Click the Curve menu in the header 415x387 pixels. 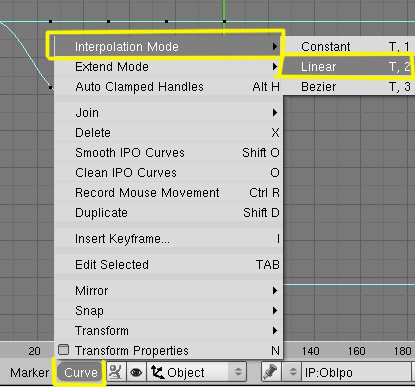click(x=81, y=372)
